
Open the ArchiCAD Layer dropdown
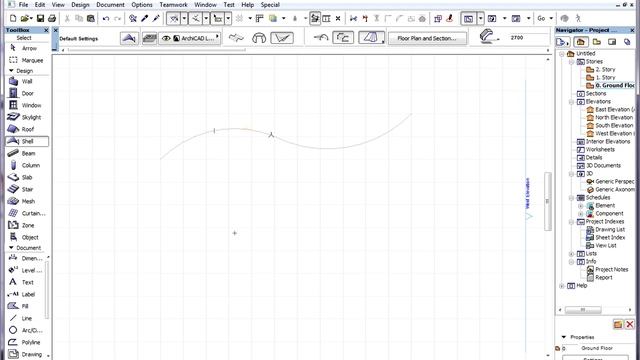point(190,38)
